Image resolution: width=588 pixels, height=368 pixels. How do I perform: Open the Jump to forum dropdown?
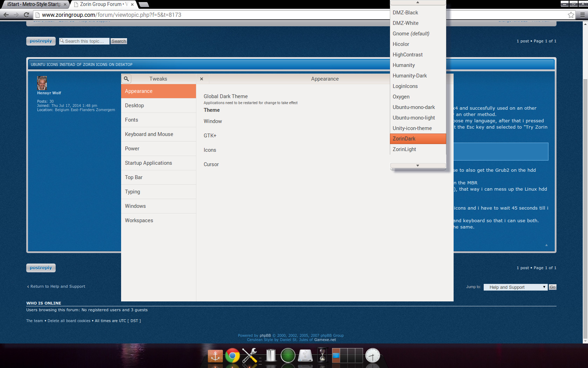515,287
